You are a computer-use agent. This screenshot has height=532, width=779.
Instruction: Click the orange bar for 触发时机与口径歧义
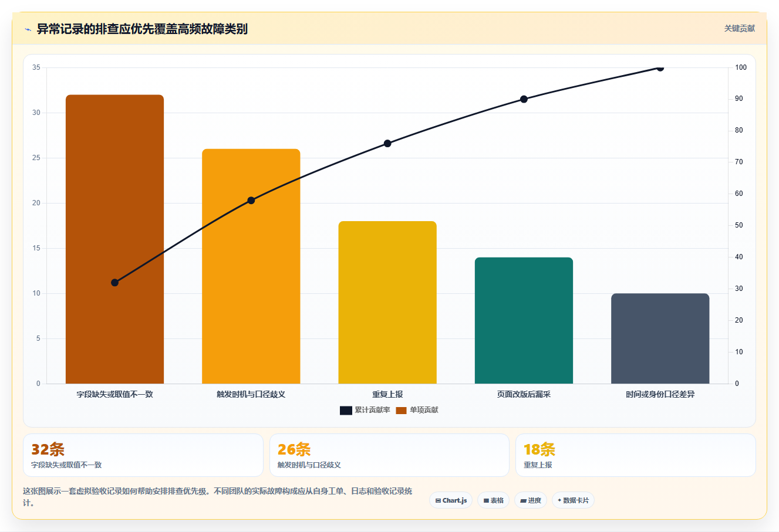pos(251,266)
